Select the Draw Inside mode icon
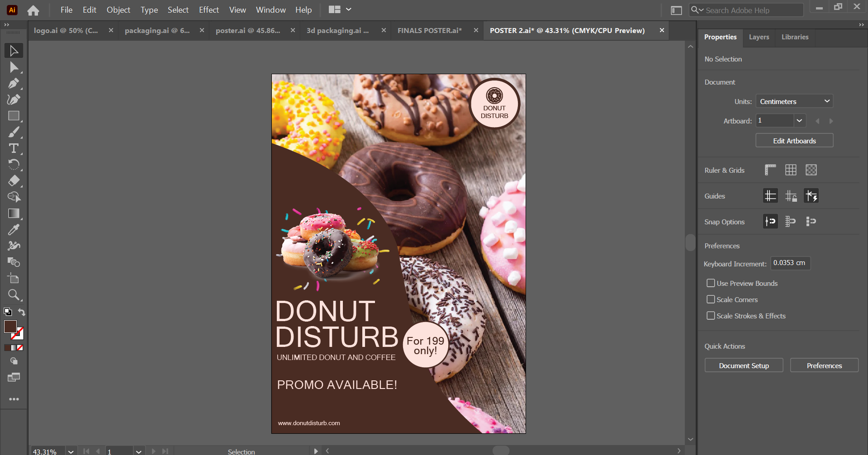Image resolution: width=868 pixels, height=455 pixels. (14, 361)
